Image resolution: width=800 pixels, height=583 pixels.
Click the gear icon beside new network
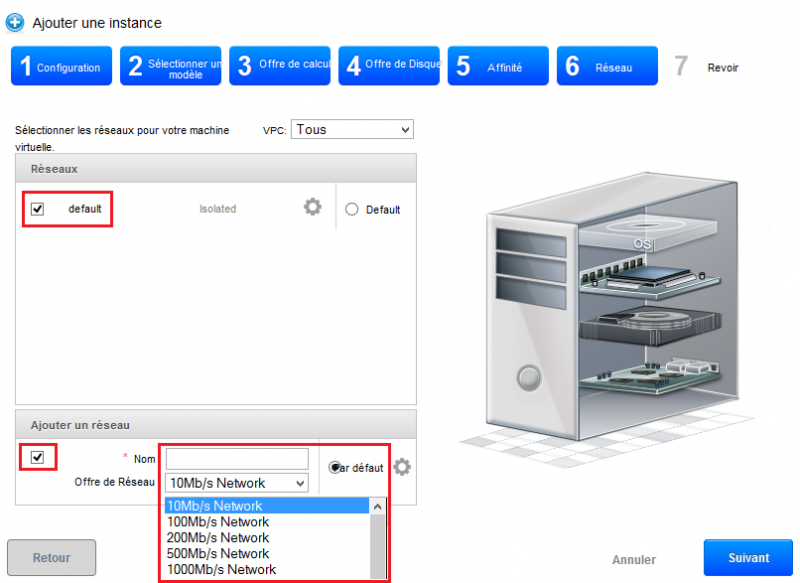pos(402,467)
